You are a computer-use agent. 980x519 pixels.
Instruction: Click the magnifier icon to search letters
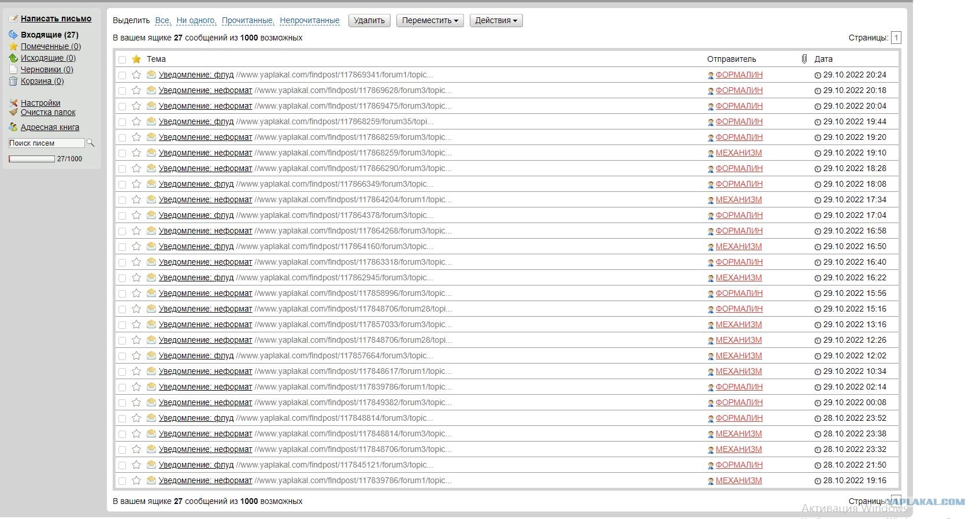(90, 143)
